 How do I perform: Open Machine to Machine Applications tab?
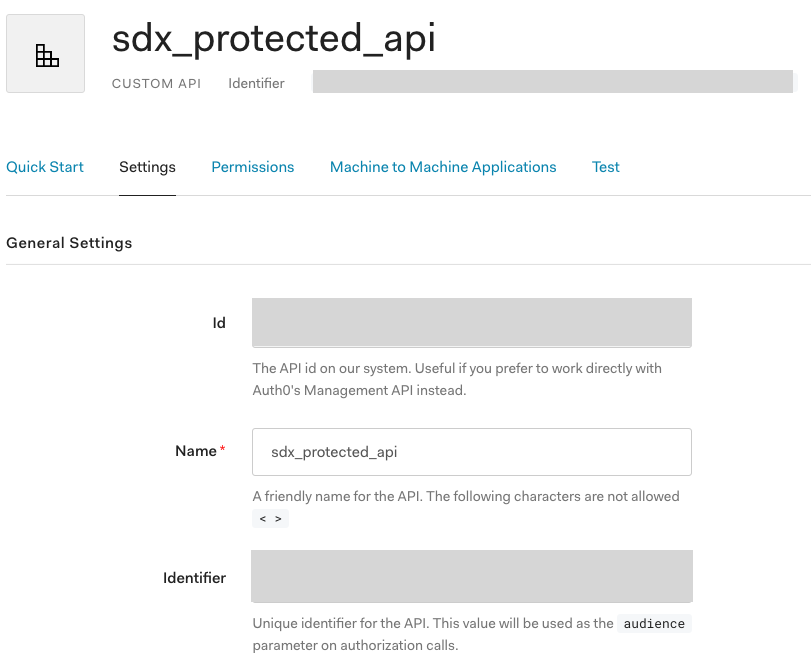click(443, 167)
